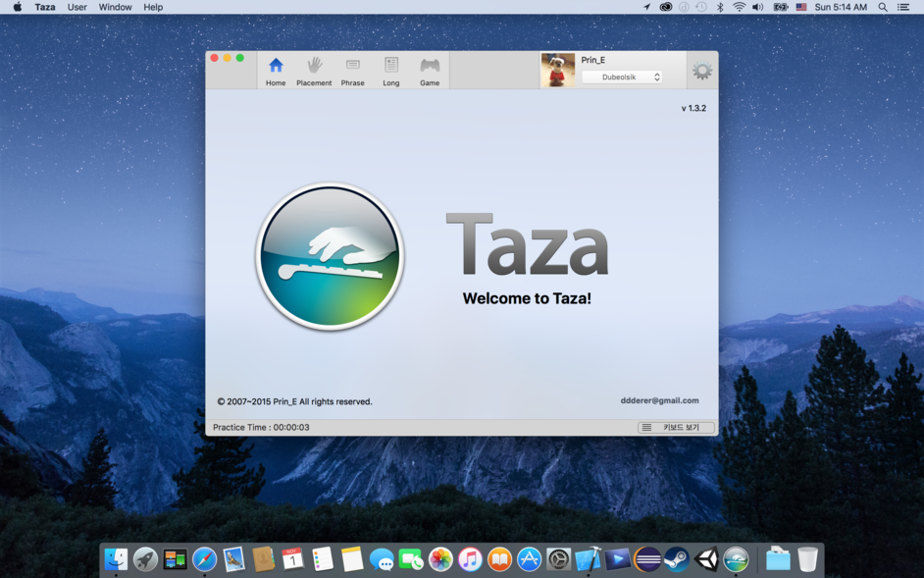The width and height of the screenshot is (924, 578).
Task: Click the battery charging status icon
Action: pyautogui.click(x=780, y=7)
